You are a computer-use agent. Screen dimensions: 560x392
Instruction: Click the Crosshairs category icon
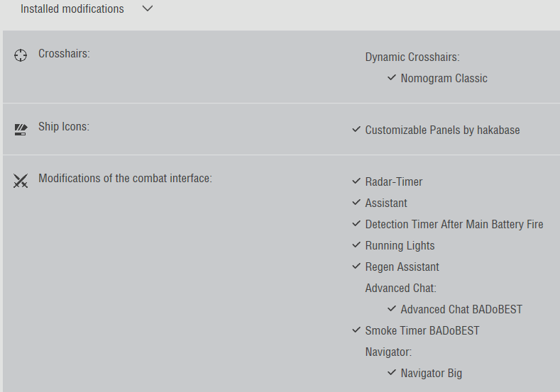pos(21,55)
